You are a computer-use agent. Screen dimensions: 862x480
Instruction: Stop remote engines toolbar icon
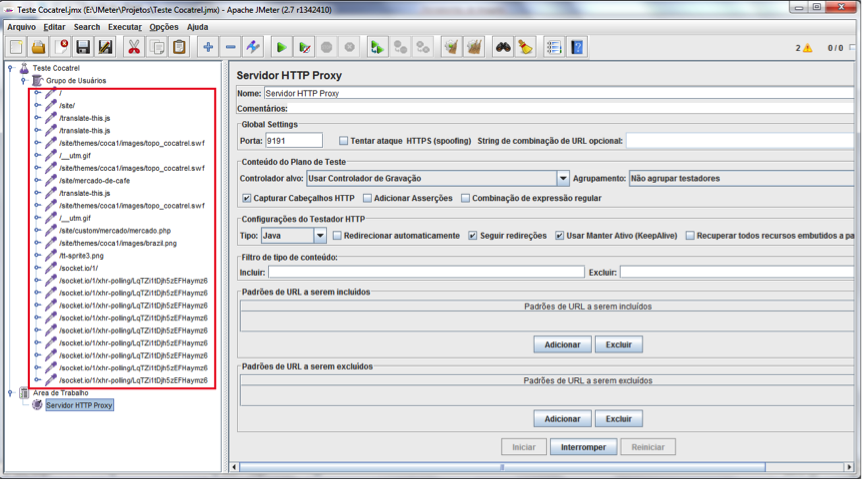coord(400,47)
